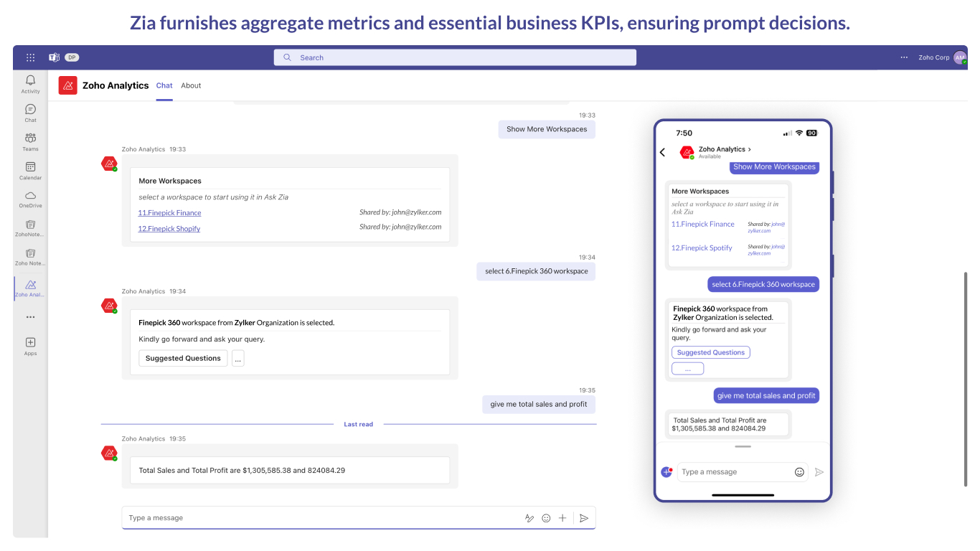Open the Zoho Note... sidebar app
The height and width of the screenshot is (551, 980).
(x=30, y=256)
